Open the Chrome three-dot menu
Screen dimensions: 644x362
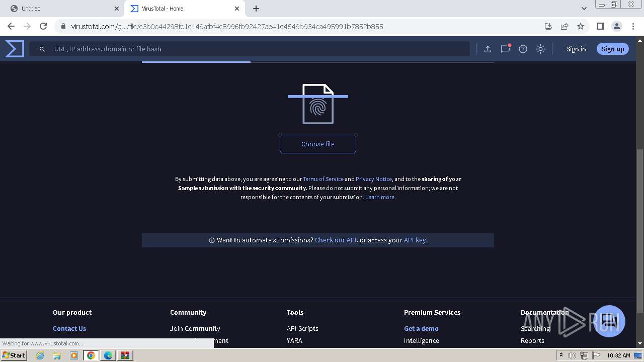click(632, 26)
